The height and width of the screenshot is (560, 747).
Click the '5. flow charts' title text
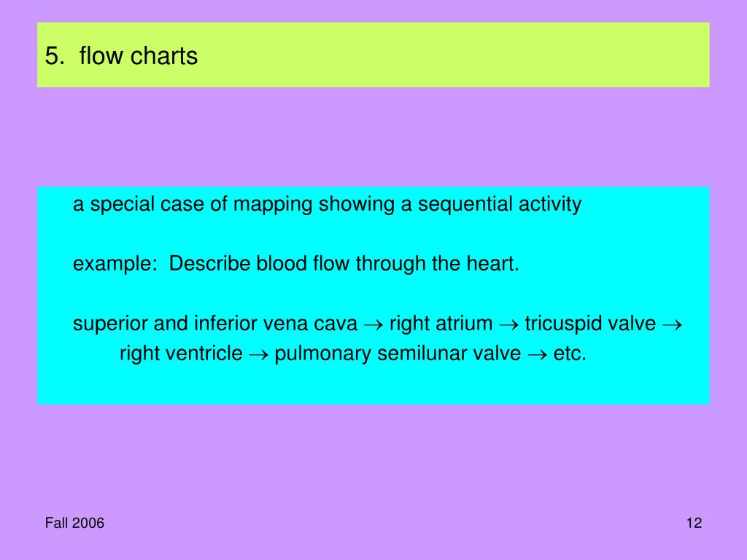point(121,55)
